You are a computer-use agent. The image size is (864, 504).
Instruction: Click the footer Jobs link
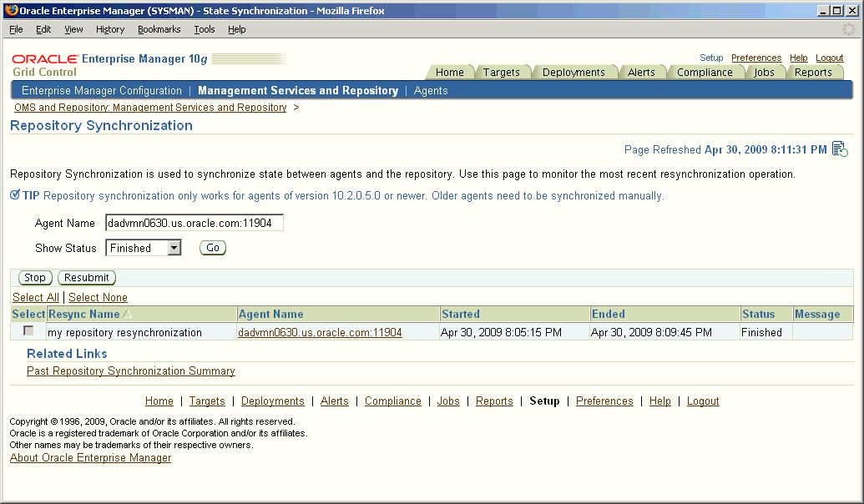448,401
